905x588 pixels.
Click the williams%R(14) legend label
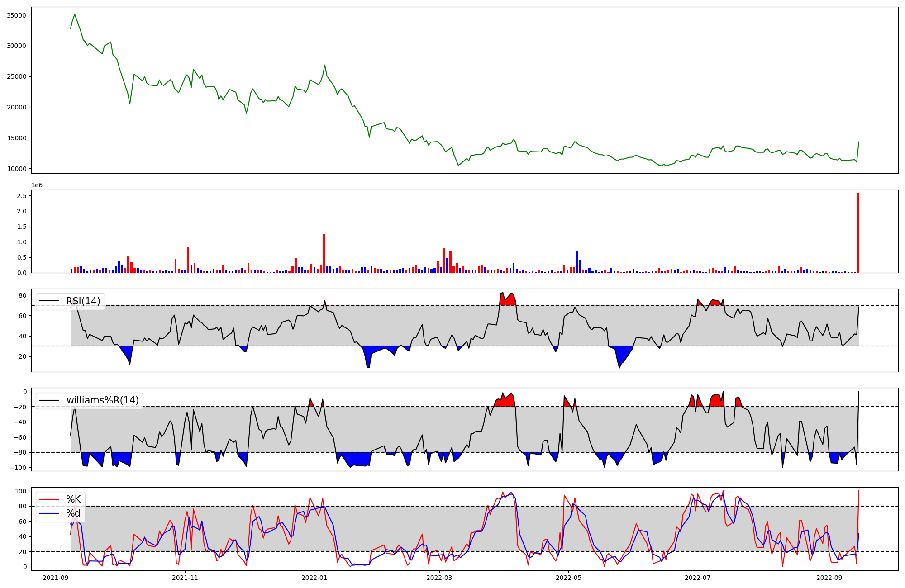(x=102, y=400)
